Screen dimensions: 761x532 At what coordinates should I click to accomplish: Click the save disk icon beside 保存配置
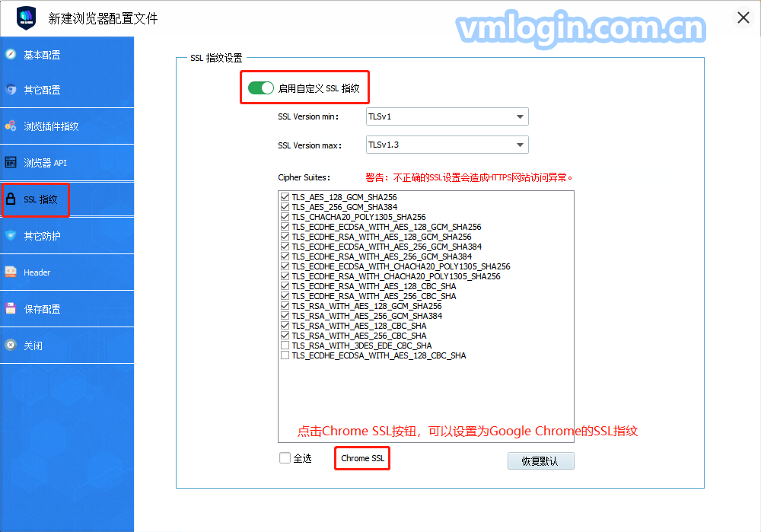(11, 308)
